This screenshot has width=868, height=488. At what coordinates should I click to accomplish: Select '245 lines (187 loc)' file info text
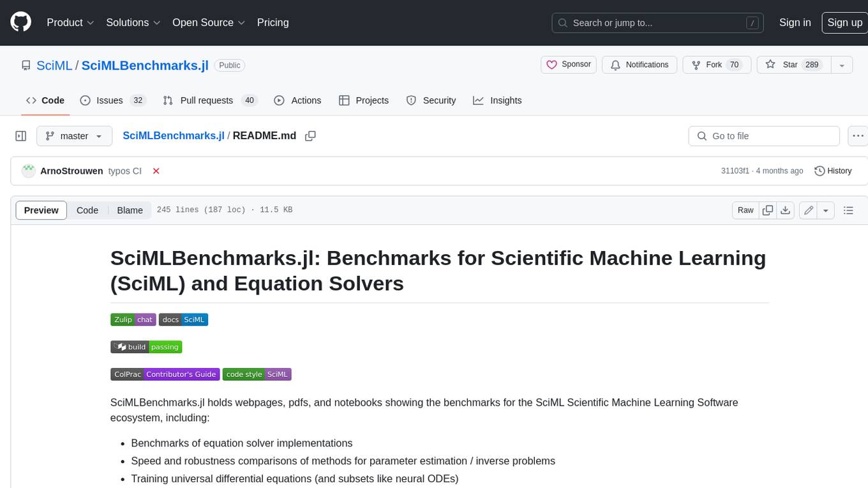[201, 210]
